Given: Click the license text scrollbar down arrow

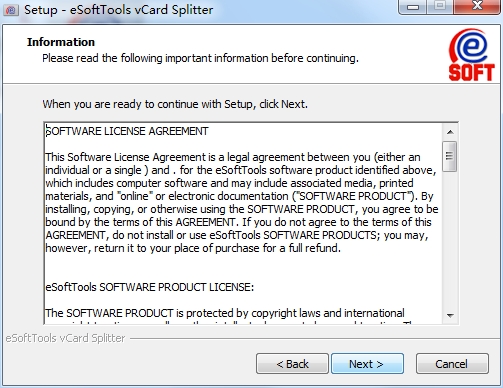Looking at the screenshot, I should 450,315.
